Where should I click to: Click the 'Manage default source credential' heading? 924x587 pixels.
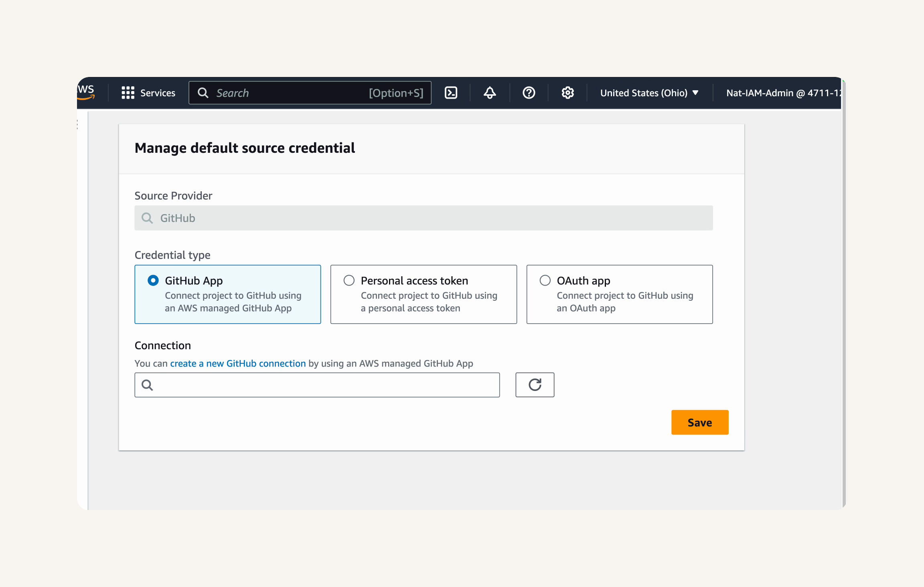245,148
